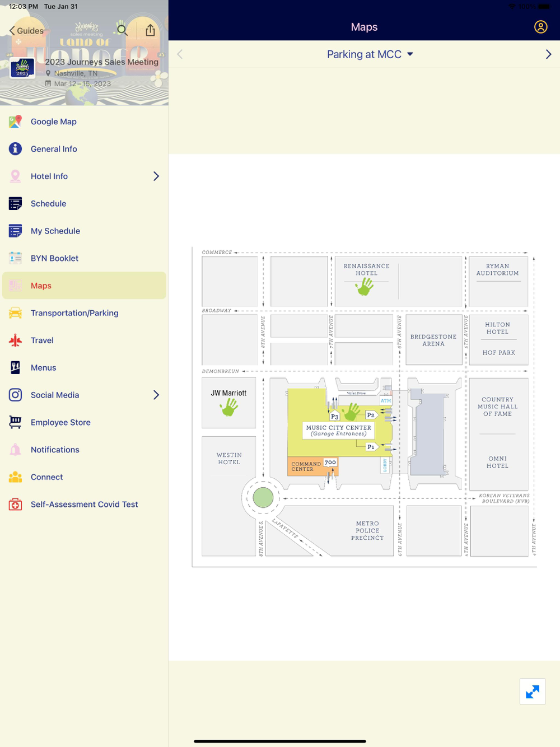Open Hotel Info section
Screen dimensions: 560x747
pyautogui.click(x=84, y=176)
